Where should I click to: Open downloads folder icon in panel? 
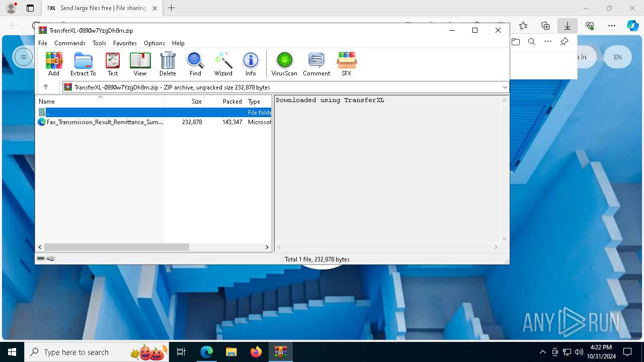(x=516, y=42)
